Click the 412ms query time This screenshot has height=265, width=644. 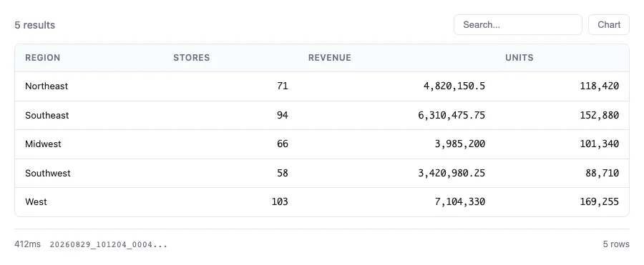point(27,244)
